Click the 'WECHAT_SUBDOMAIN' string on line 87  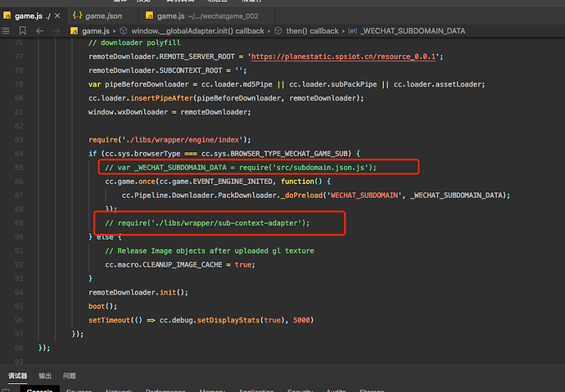click(364, 196)
